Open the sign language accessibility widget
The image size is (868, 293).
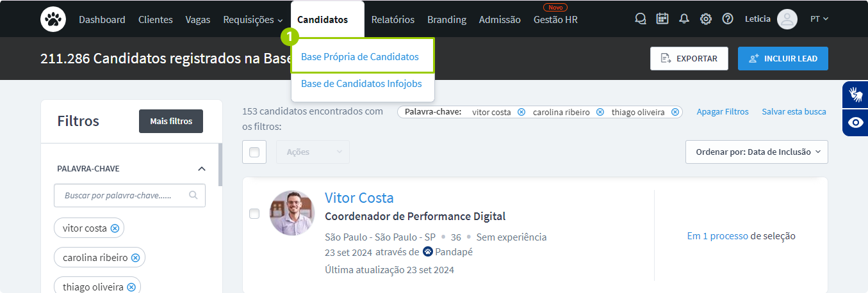tap(855, 95)
